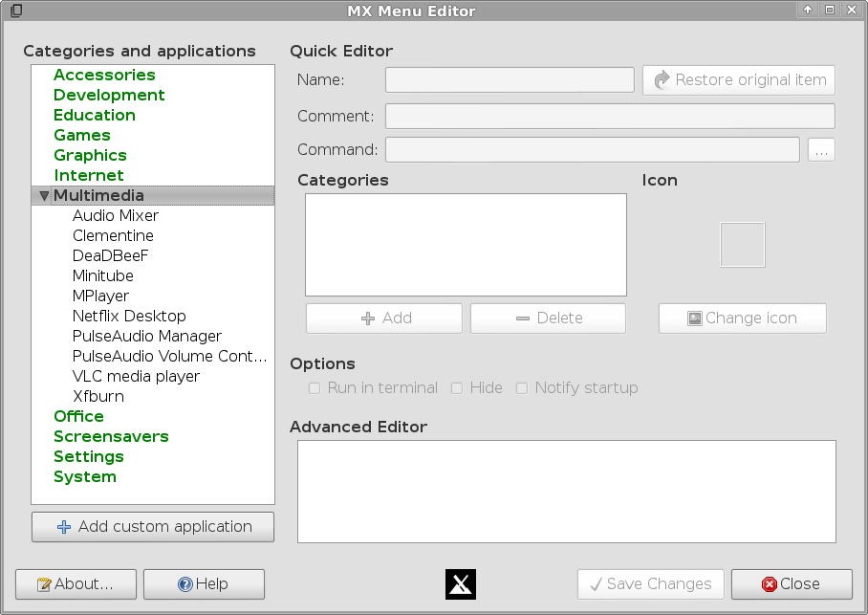Click Restore original item button
868x615 pixels.
click(739, 79)
